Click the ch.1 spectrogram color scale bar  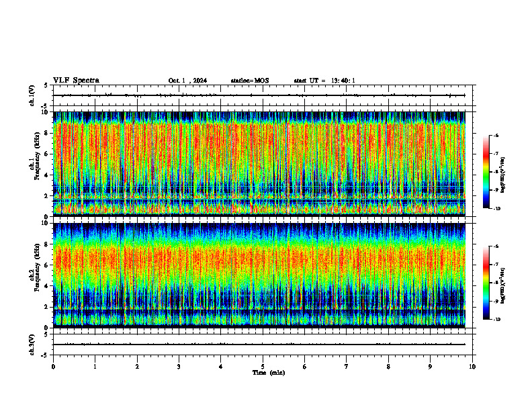click(x=486, y=172)
